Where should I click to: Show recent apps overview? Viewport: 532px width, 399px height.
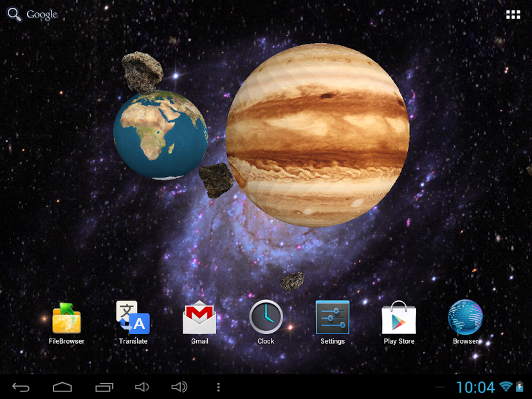[x=104, y=387]
